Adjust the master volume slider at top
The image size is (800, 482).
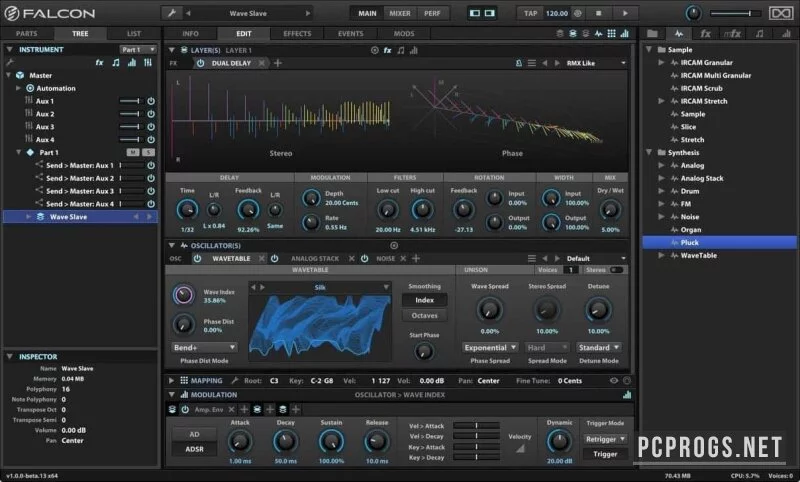[735, 13]
